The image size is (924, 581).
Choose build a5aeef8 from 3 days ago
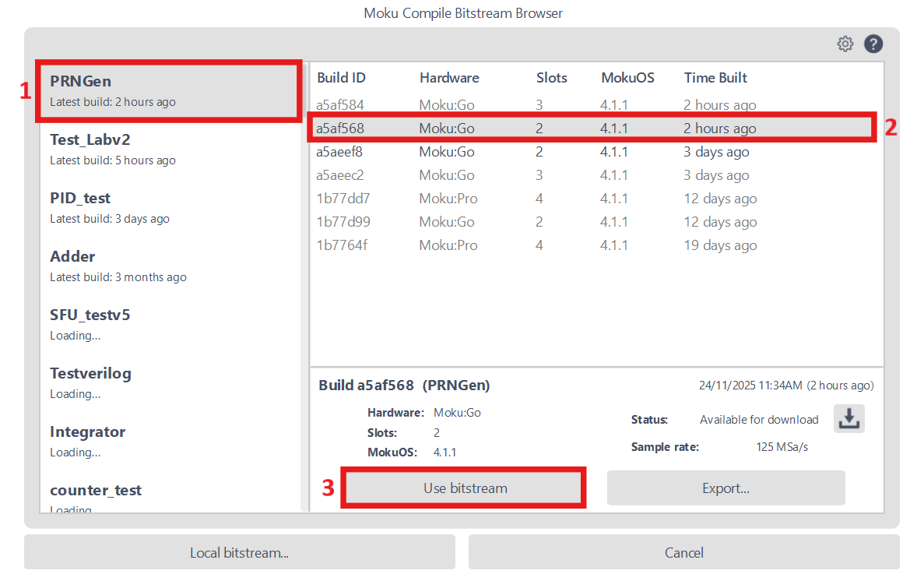(592, 152)
